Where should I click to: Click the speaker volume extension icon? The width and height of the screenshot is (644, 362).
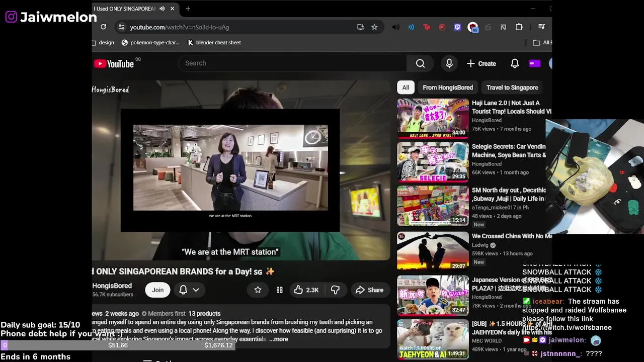tap(396, 27)
